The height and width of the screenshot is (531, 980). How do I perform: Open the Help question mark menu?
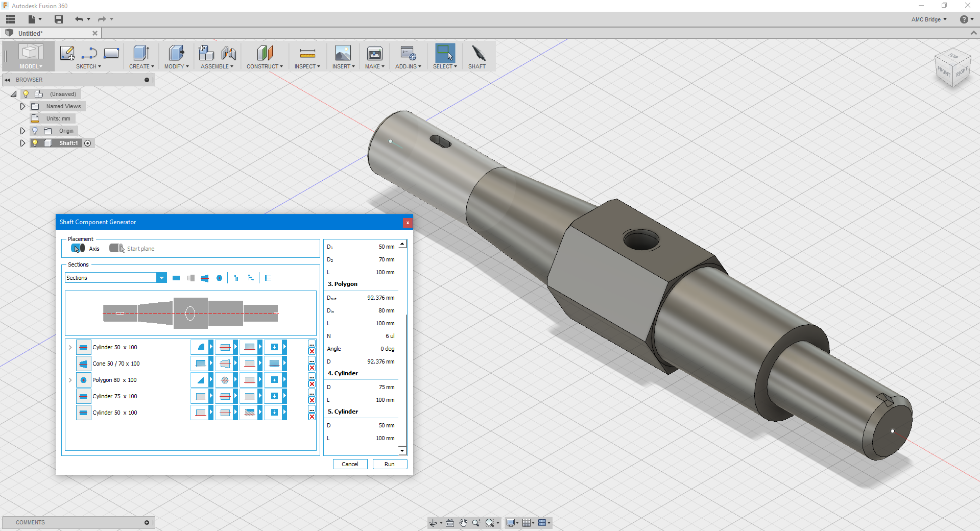(966, 19)
